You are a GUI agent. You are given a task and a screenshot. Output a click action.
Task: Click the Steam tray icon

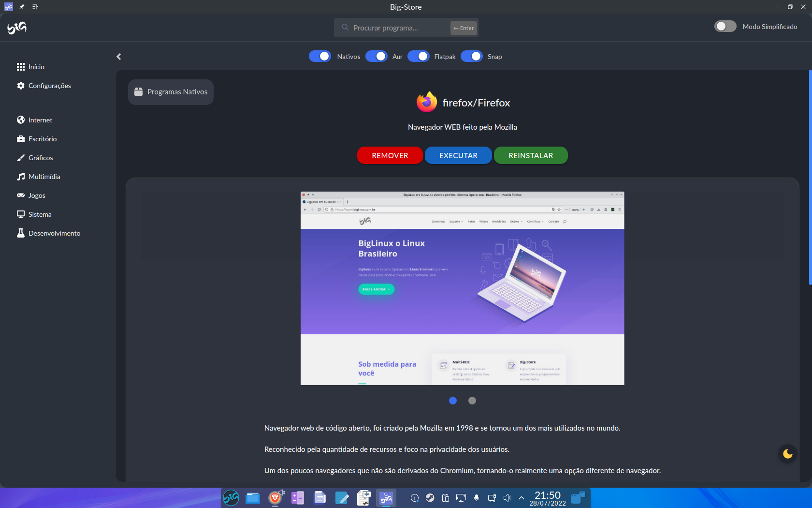tap(430, 498)
